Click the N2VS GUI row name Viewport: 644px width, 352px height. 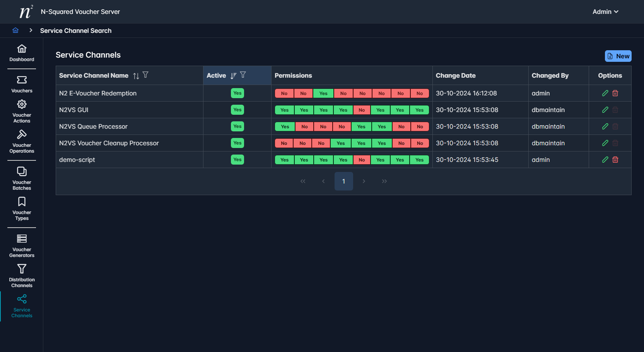tap(74, 110)
